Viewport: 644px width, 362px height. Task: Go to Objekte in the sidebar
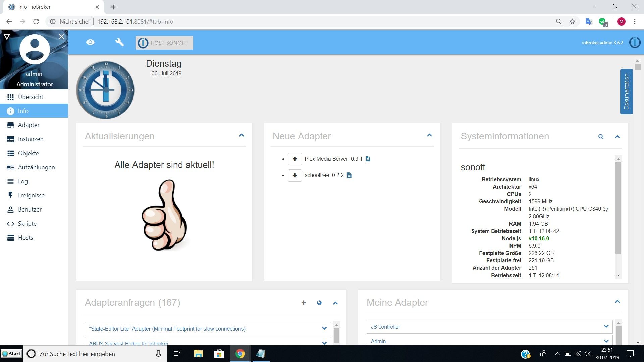29,153
